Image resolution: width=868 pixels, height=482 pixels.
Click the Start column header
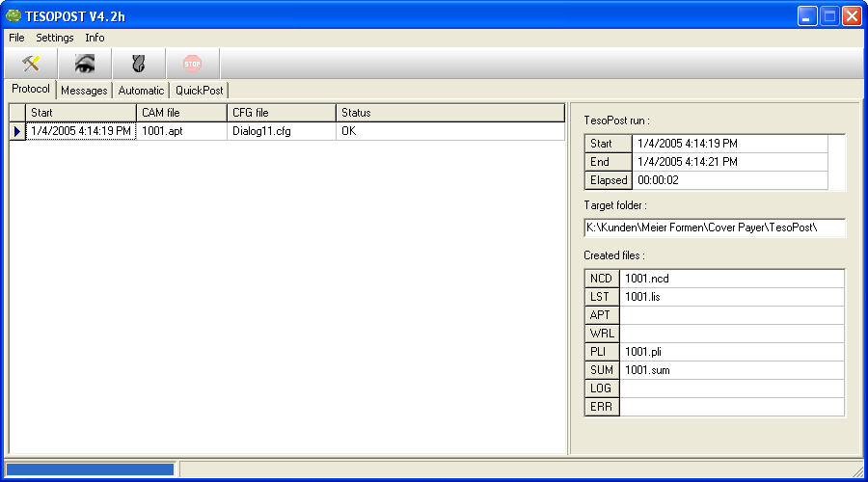point(81,113)
